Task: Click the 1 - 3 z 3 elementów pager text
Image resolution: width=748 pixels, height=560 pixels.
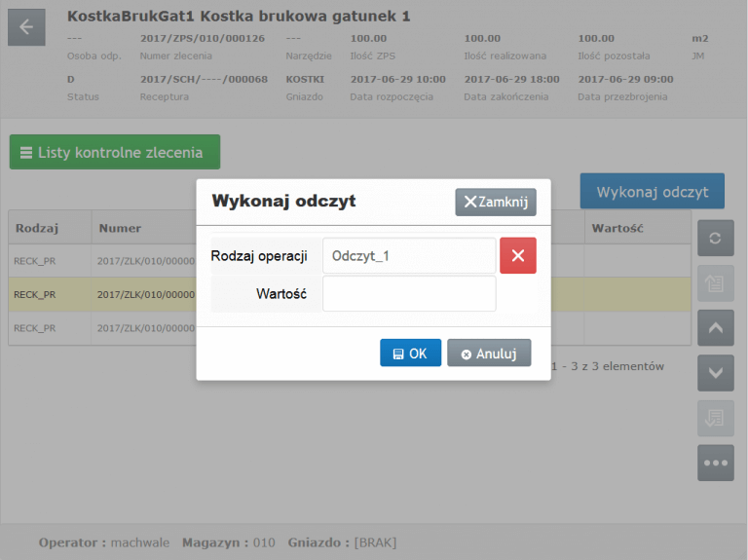Action: point(608,366)
